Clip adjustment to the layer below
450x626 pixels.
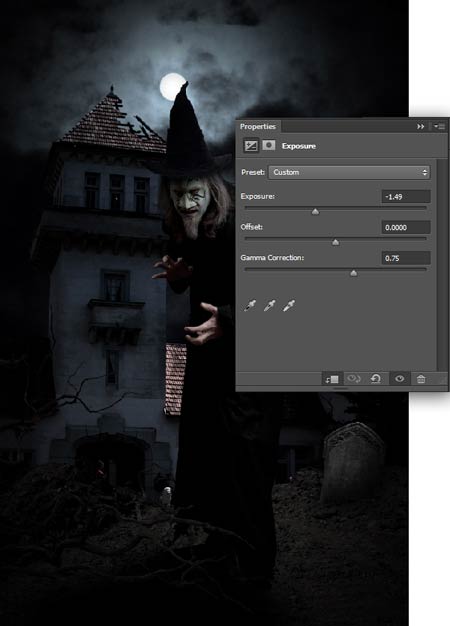click(x=332, y=379)
